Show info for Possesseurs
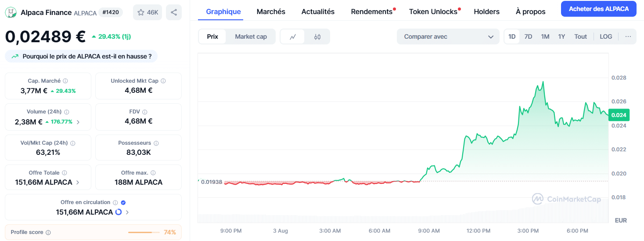 click(156, 143)
